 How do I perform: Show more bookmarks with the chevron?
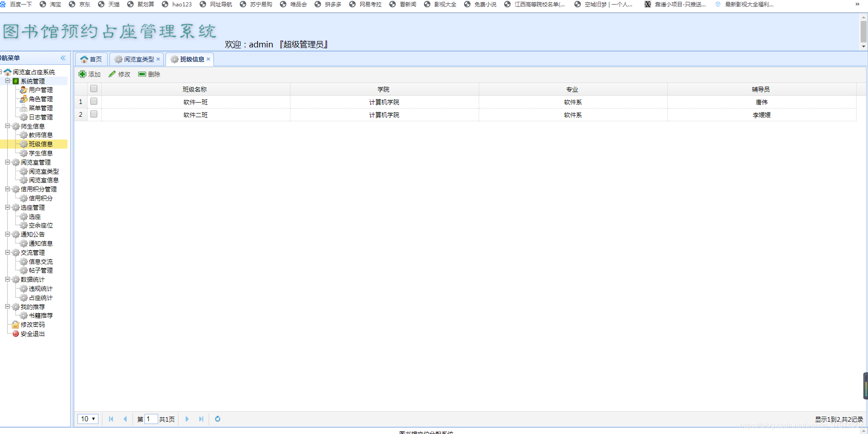[x=857, y=4]
